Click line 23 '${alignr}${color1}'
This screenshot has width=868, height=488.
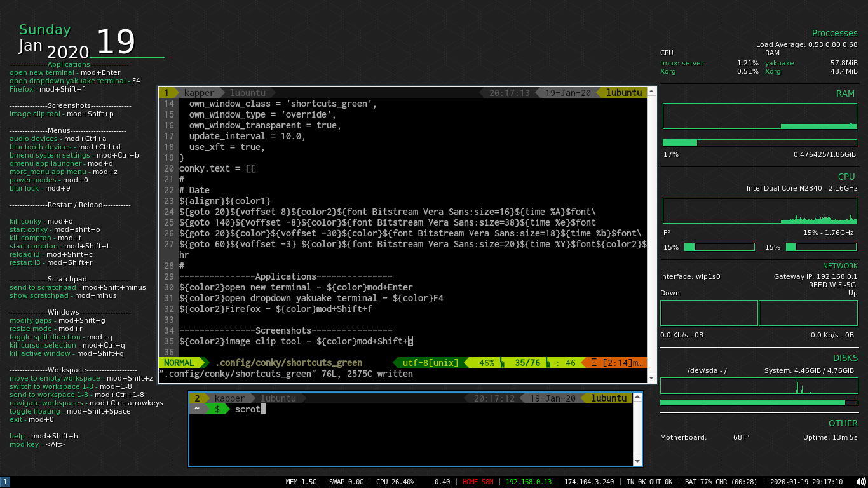click(225, 201)
